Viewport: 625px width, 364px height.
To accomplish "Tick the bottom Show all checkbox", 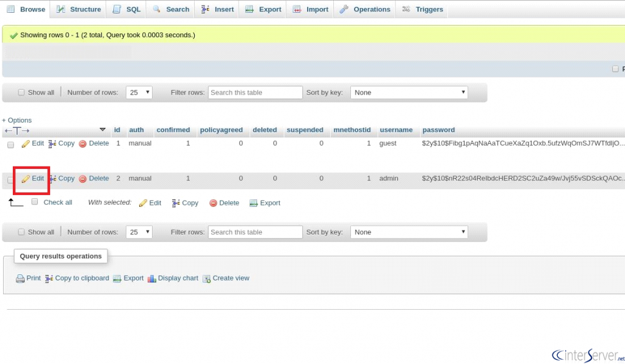I will coord(21,232).
